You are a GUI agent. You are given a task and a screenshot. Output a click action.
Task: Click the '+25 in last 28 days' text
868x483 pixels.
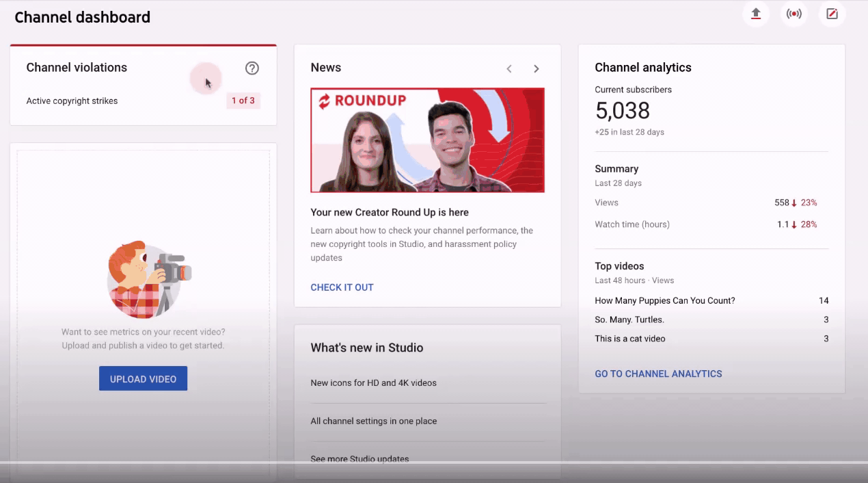(x=629, y=132)
